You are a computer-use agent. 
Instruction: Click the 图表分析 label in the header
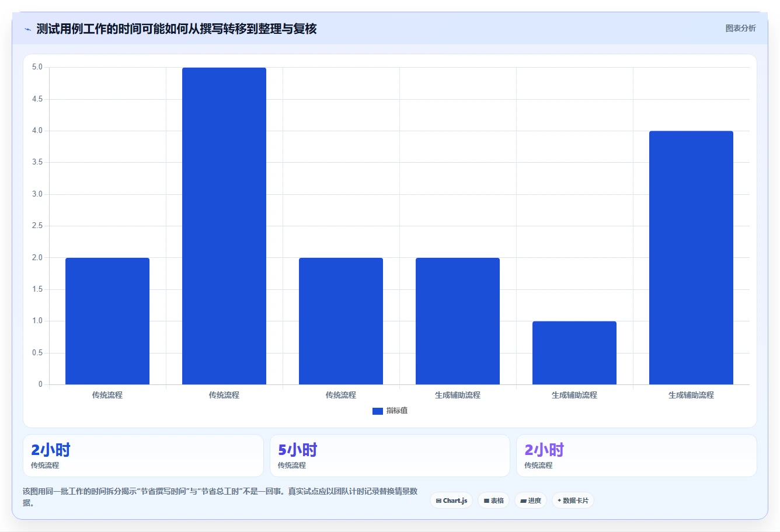[740, 28]
